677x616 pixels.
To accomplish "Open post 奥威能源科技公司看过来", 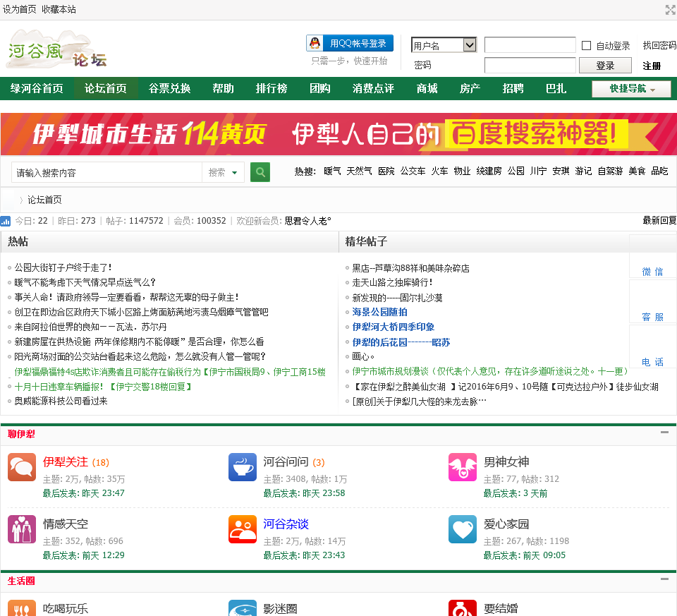I will click(61, 401).
